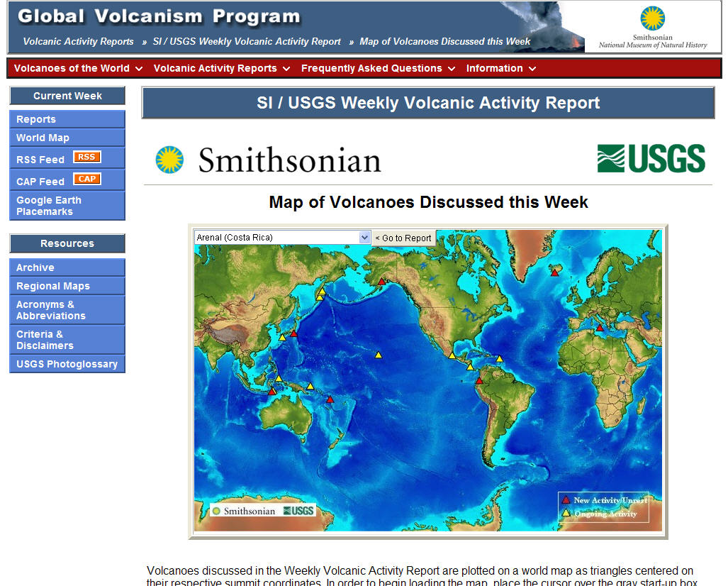This screenshot has width=728, height=586.
Task: Select the red triangle marker near Vanuatu
Action: pos(330,399)
